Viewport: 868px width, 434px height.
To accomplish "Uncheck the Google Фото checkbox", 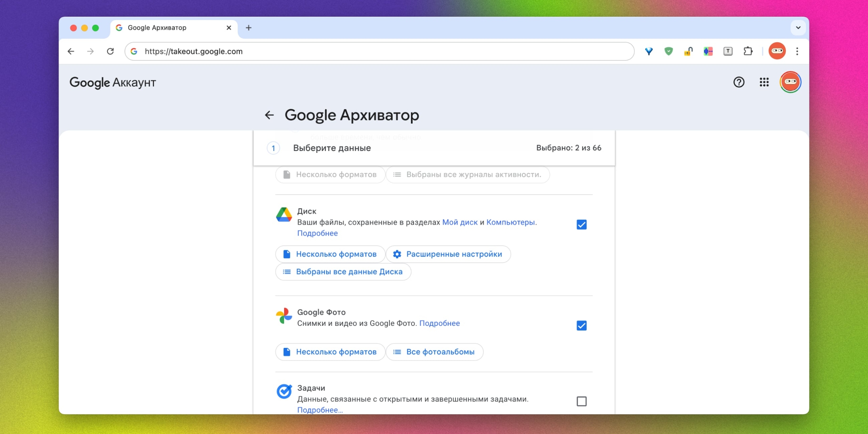I will coord(581,325).
